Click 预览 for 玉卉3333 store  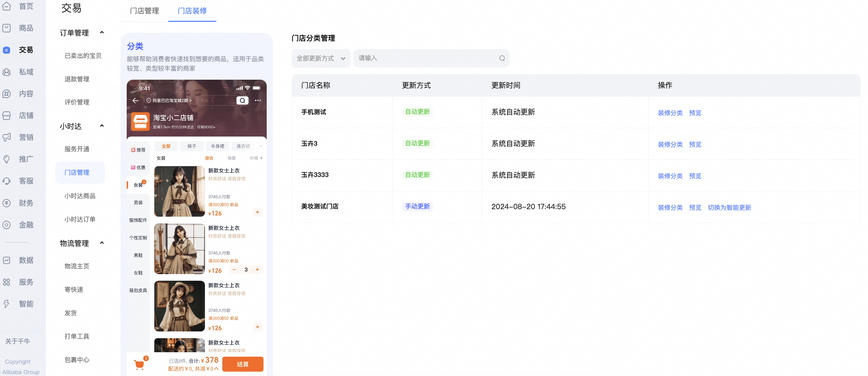click(695, 176)
